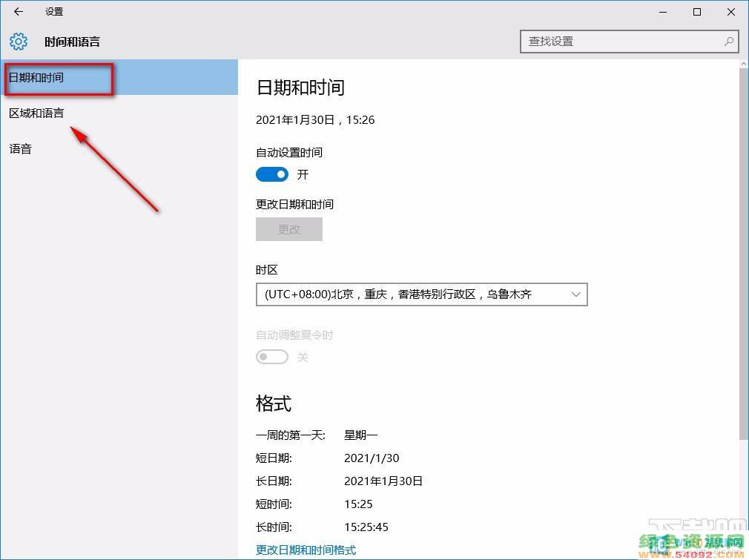This screenshot has height=560, width=749.
Task: Select 日期和时间 in the sidebar
Action: click(x=119, y=77)
